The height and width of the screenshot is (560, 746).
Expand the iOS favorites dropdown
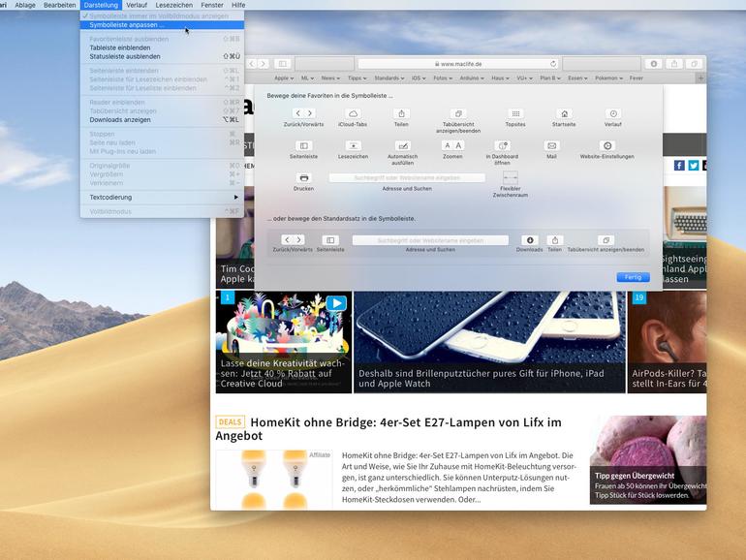pos(419,78)
